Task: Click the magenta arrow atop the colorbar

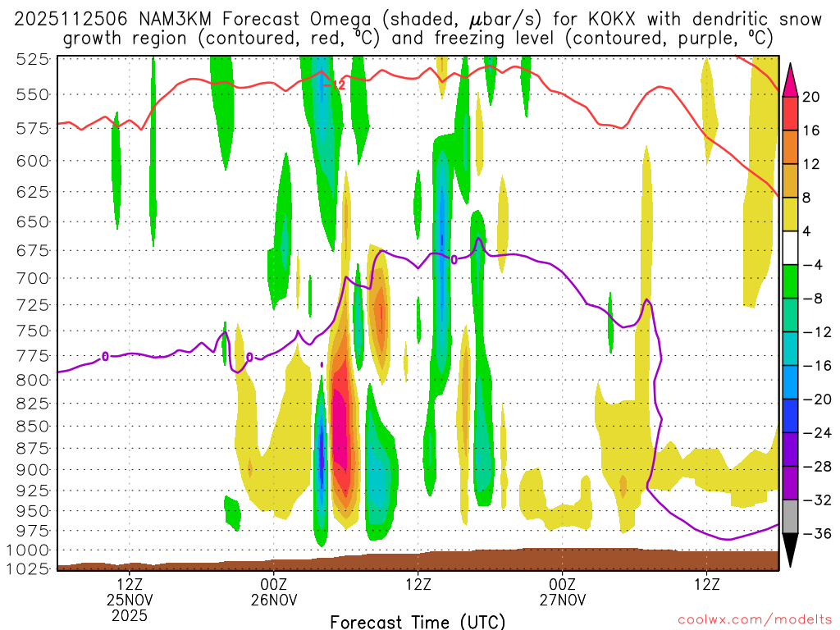Action: pos(790,80)
